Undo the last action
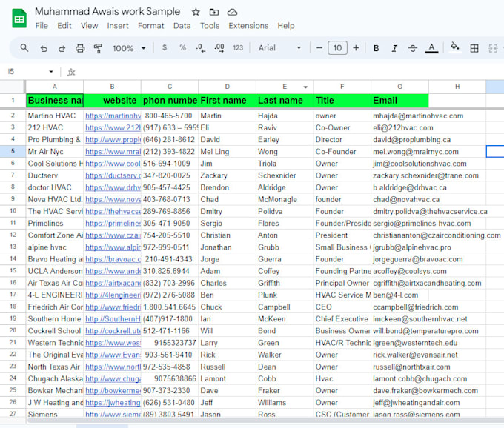 click(x=44, y=48)
